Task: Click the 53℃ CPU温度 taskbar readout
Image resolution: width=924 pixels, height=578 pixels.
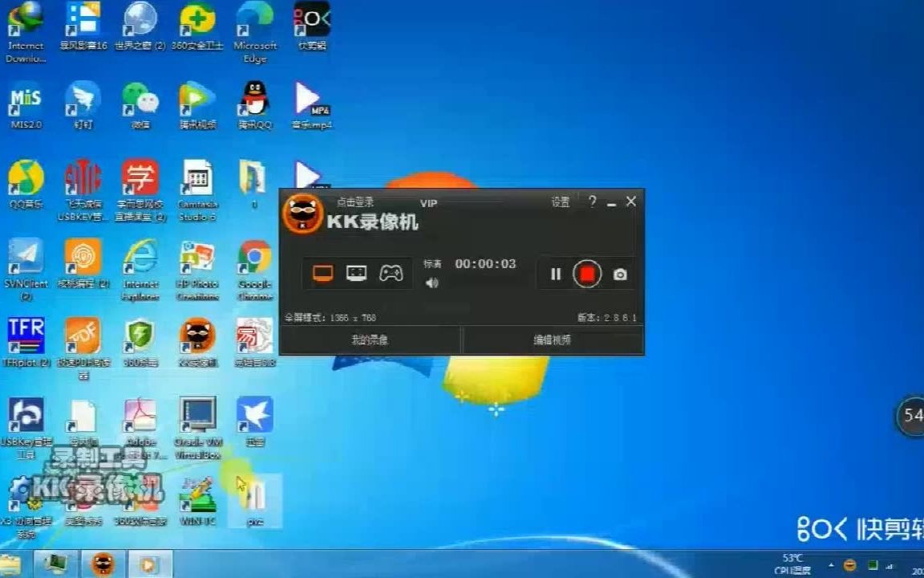Action: pos(792,564)
